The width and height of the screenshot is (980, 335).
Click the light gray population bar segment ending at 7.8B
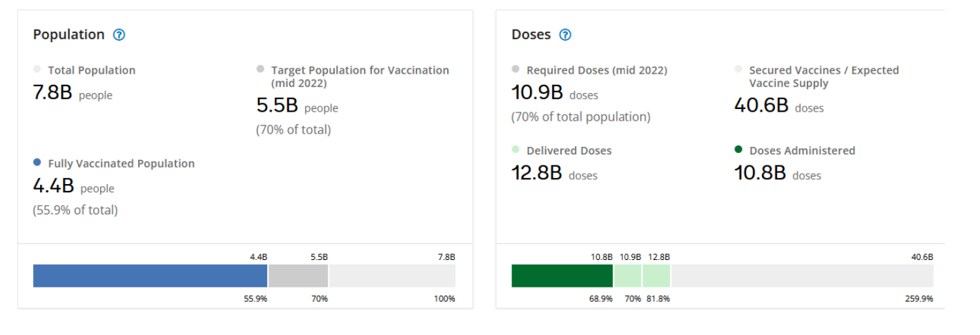click(x=392, y=276)
